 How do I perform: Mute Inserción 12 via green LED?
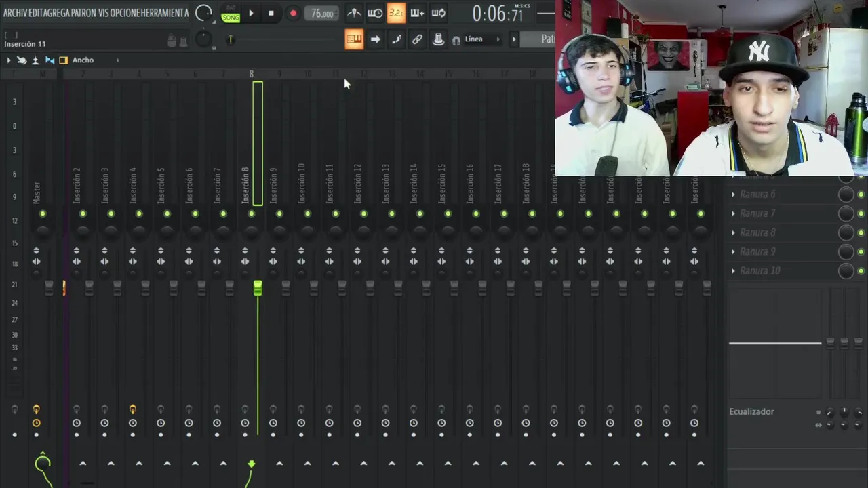(363, 213)
